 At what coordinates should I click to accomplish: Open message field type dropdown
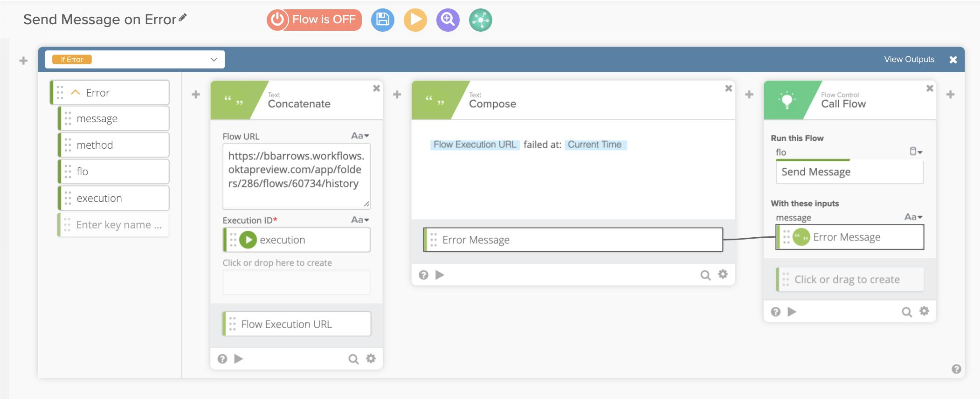click(913, 217)
